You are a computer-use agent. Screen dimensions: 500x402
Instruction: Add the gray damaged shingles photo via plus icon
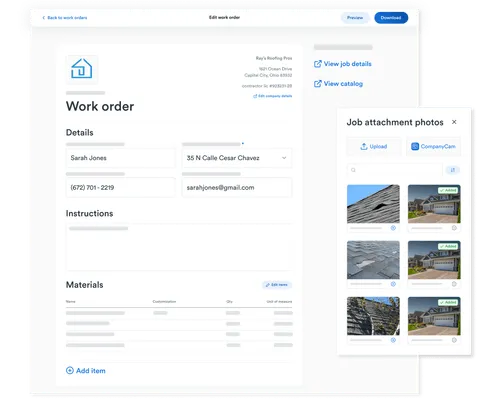pyautogui.click(x=393, y=284)
